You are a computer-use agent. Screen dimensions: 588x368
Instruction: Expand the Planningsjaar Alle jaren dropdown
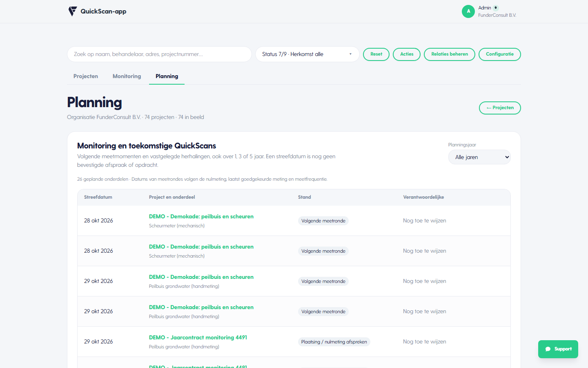(x=479, y=157)
